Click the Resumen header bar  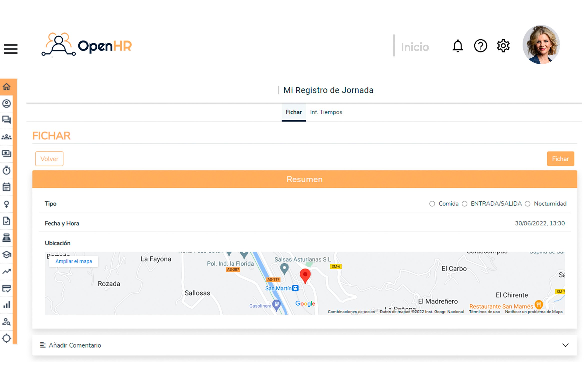point(304,179)
